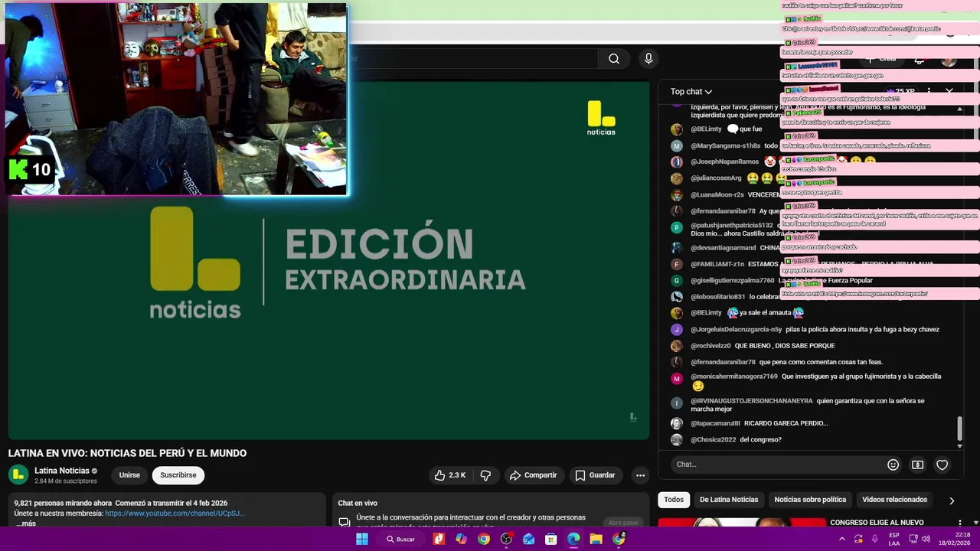Viewport: 980px width, 551px height.
Task: Open the ESP LAA language switcher
Action: (x=894, y=539)
